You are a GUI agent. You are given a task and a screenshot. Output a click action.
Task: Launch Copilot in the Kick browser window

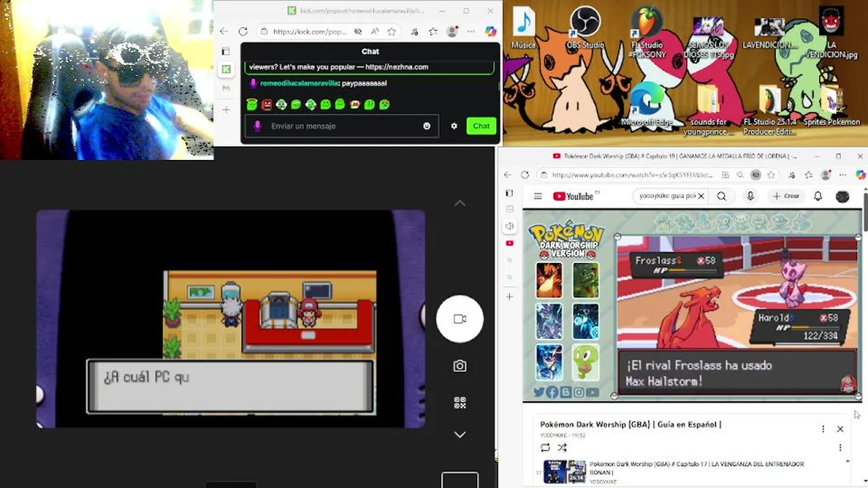coord(491,31)
